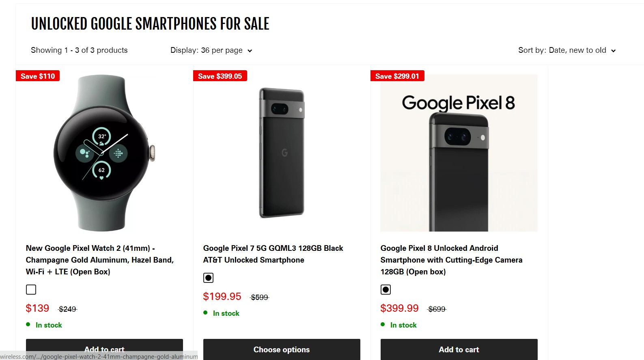Viewport: 644px width, 360px height.
Task: Add the Pixel 8 to cart
Action: (459, 349)
